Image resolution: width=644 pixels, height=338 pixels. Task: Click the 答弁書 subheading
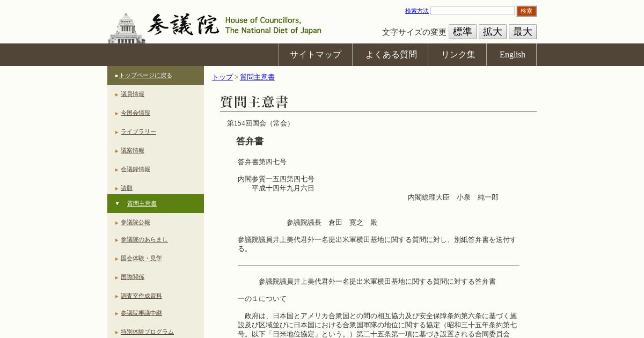[250, 141]
